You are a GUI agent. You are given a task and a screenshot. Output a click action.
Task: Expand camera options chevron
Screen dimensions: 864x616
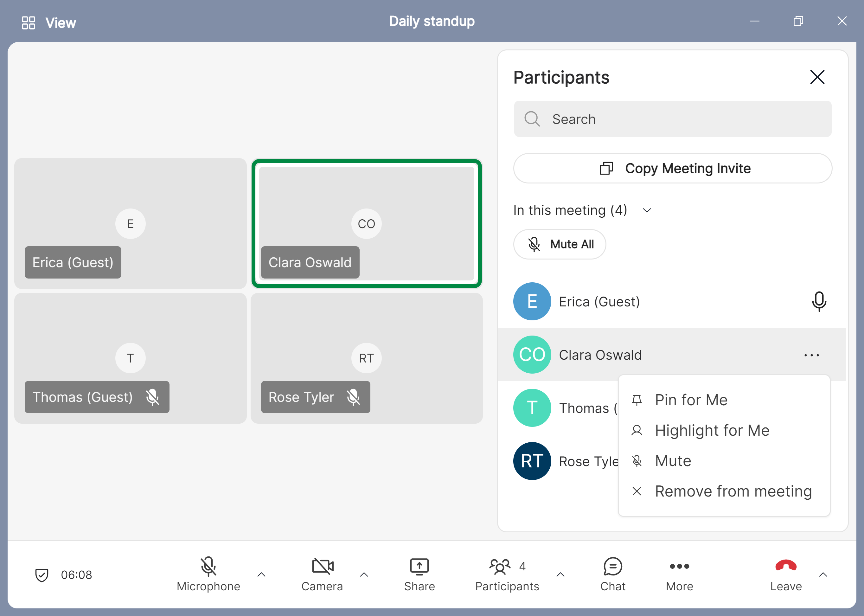click(364, 575)
